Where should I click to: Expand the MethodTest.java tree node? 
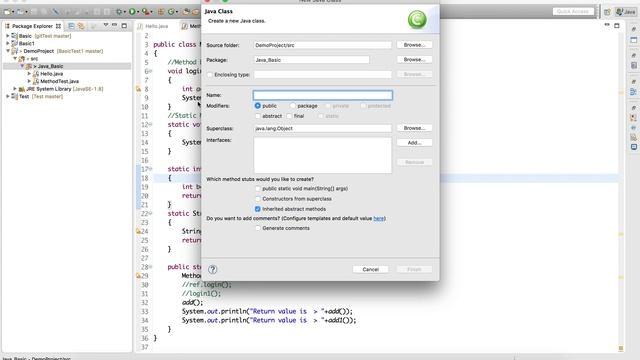[x=29, y=81]
